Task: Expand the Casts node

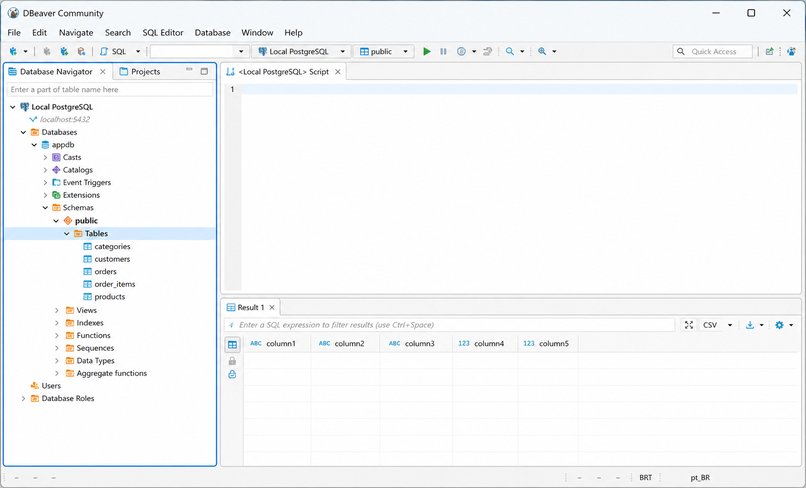Action: [45, 157]
